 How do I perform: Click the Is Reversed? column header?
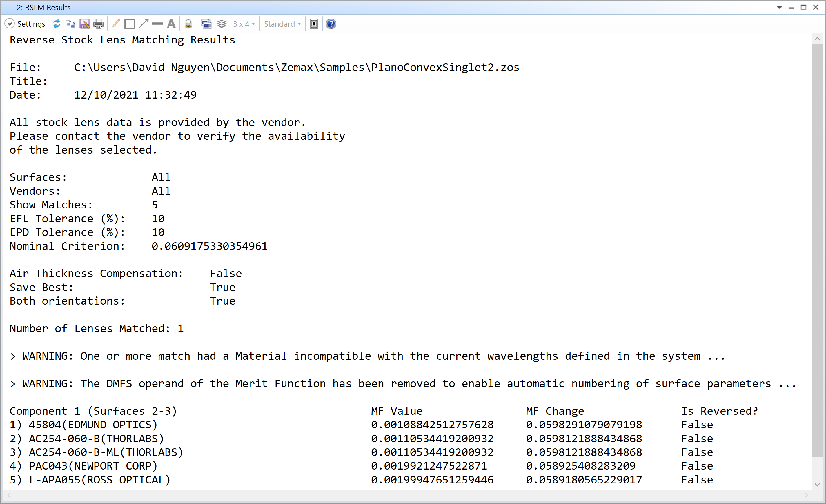click(x=719, y=411)
